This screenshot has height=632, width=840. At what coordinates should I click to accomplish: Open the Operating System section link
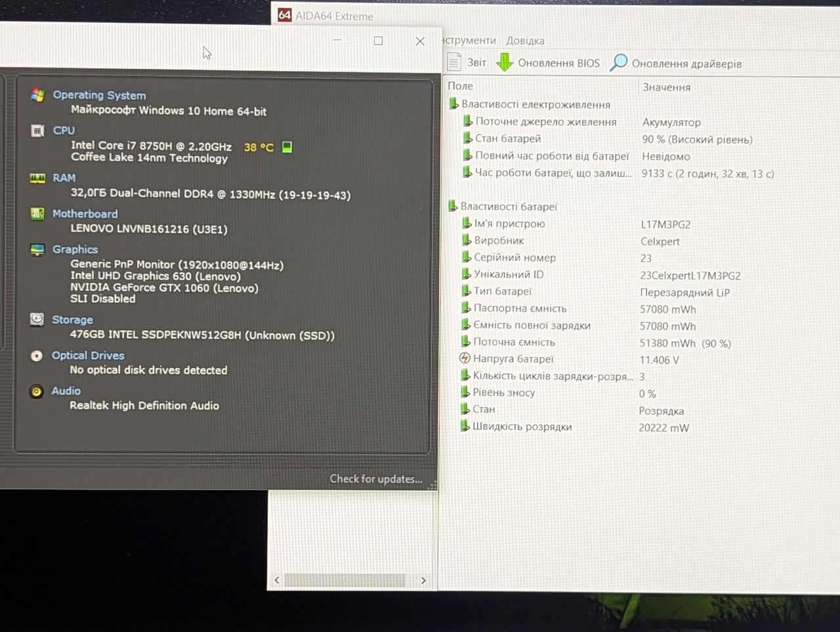[99, 95]
